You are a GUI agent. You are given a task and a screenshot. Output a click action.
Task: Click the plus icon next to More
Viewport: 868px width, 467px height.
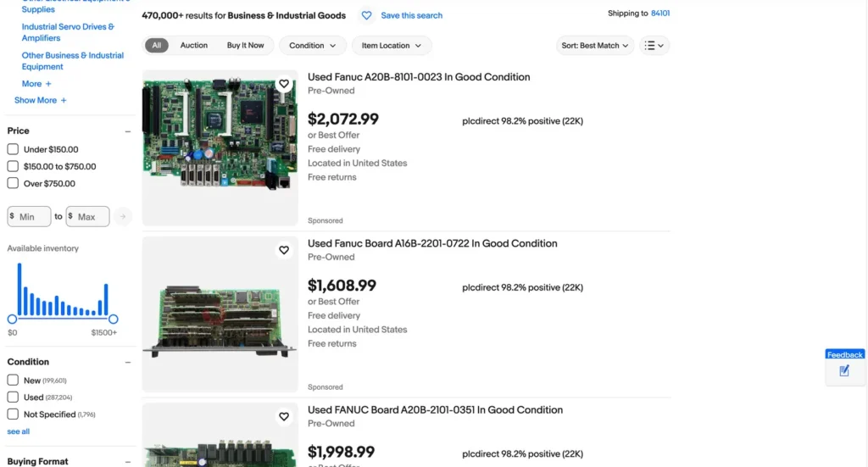[48, 84]
